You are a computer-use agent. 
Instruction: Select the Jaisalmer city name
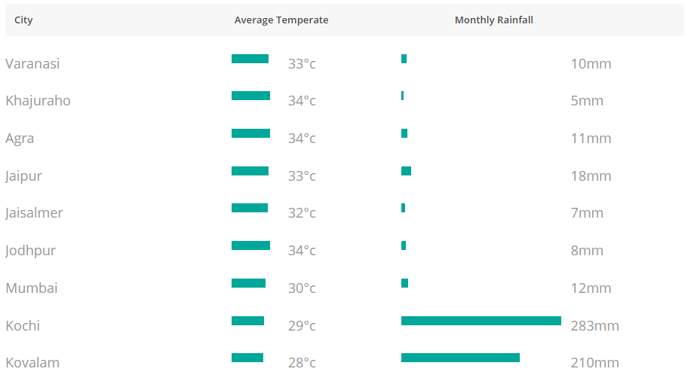[x=34, y=213]
